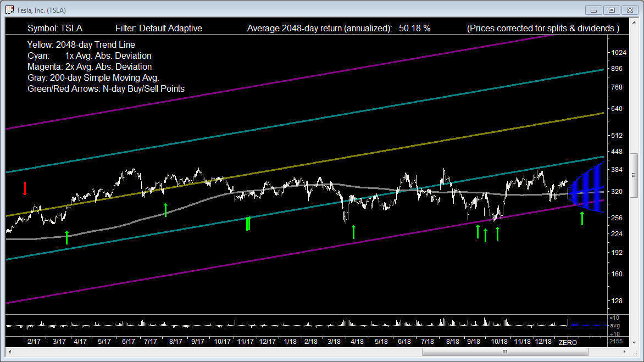Click the 12/17 date axis label
644x362 pixels.
pyautogui.click(x=268, y=342)
